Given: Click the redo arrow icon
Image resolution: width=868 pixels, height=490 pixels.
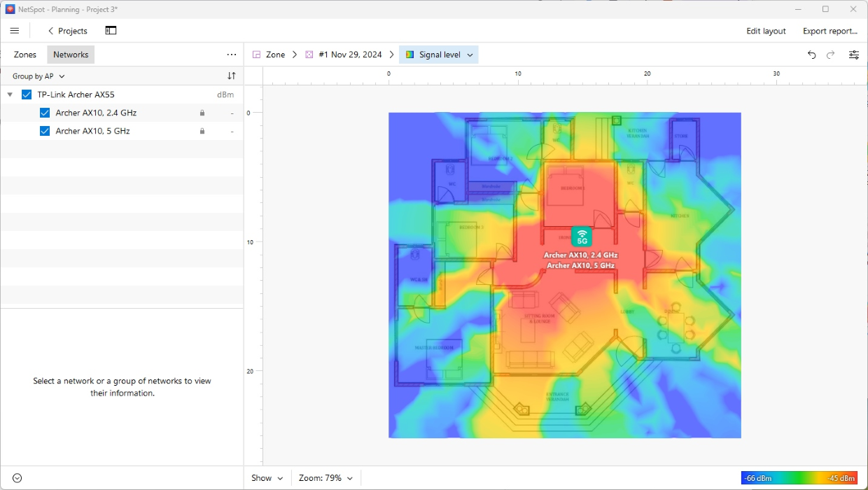Looking at the screenshot, I should (x=831, y=55).
